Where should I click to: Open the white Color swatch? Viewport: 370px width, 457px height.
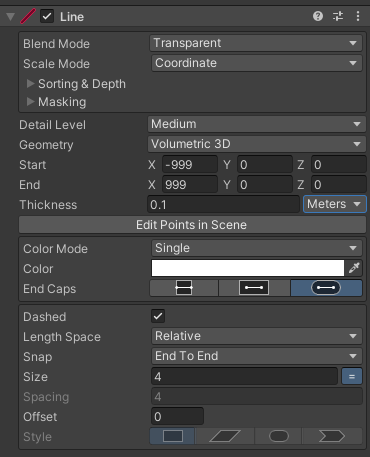click(248, 268)
